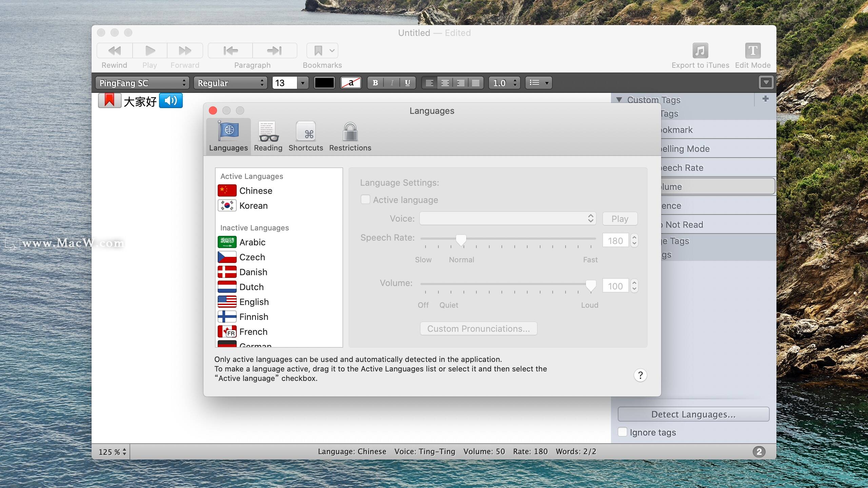Click the Edit Mode icon
Screen dimensions: 868x488
(752, 50)
